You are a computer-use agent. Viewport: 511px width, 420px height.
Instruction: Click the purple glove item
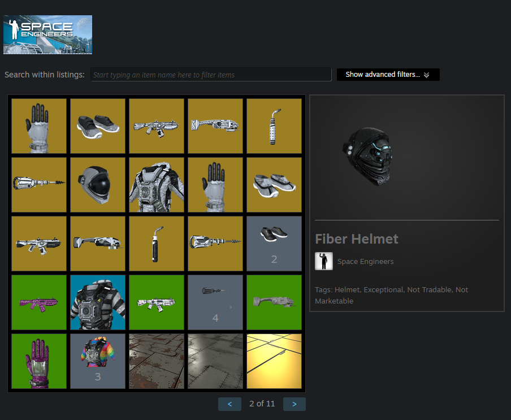39,361
